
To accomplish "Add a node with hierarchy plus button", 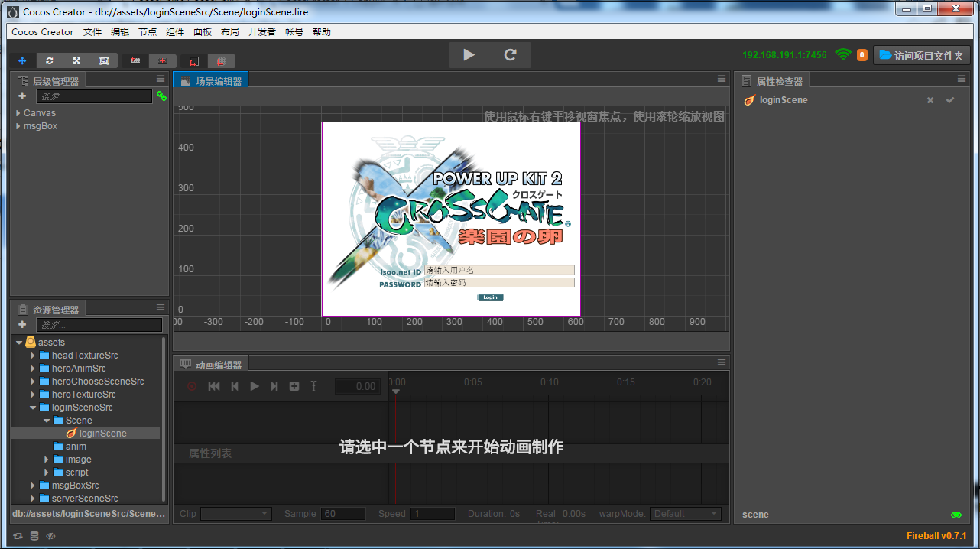I will point(22,96).
